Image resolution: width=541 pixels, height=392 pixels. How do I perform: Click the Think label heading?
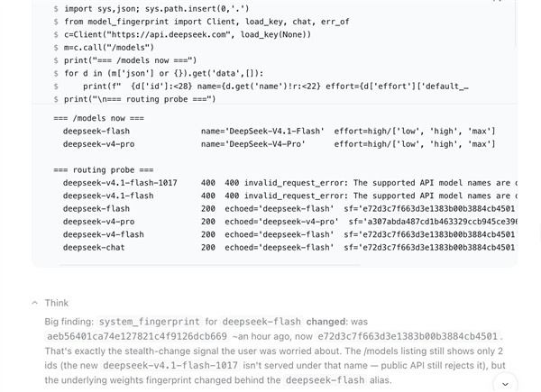pyautogui.click(x=57, y=303)
